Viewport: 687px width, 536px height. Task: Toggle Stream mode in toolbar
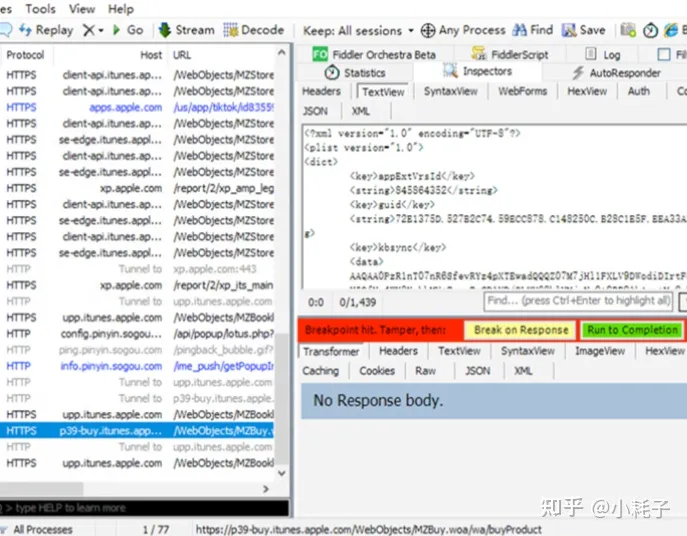click(x=166, y=30)
